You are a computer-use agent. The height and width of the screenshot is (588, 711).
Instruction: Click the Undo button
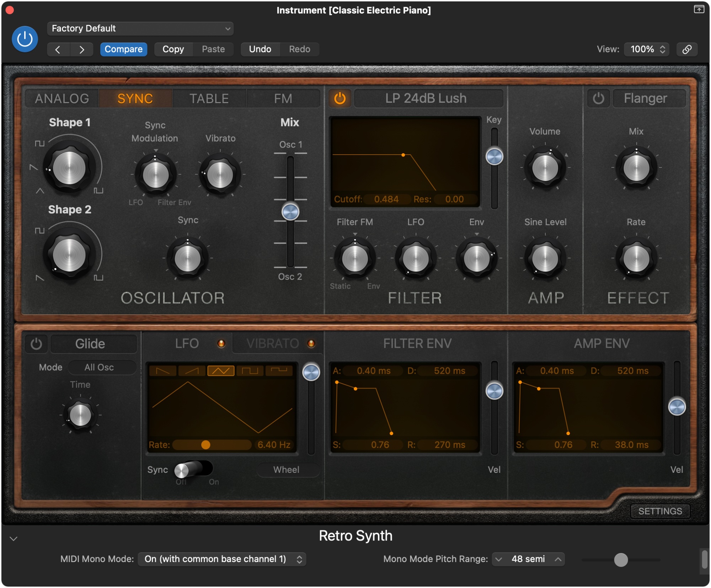260,49
